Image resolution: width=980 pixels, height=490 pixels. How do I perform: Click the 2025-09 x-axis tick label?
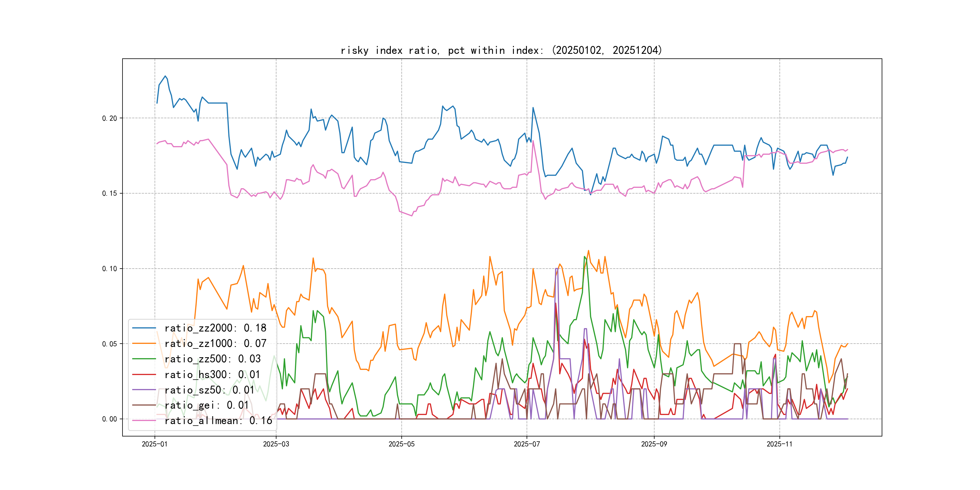point(654,444)
